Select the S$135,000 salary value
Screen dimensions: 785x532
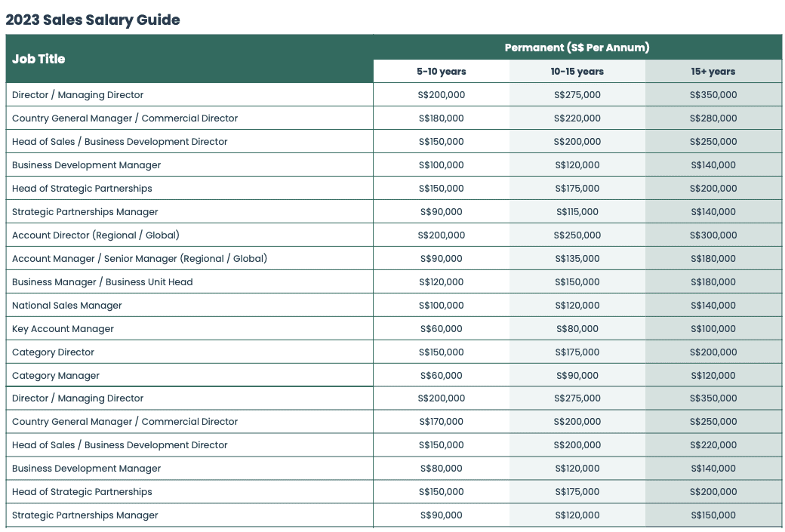coord(577,259)
